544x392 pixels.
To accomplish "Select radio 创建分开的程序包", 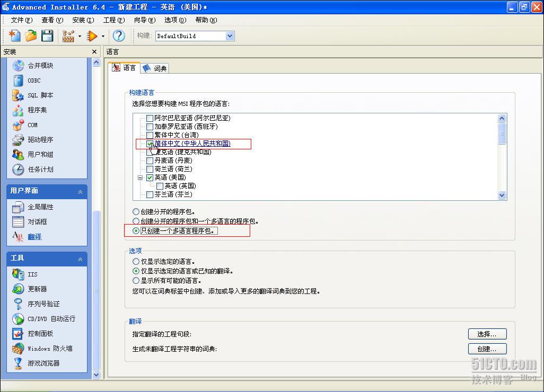I will (x=136, y=211).
